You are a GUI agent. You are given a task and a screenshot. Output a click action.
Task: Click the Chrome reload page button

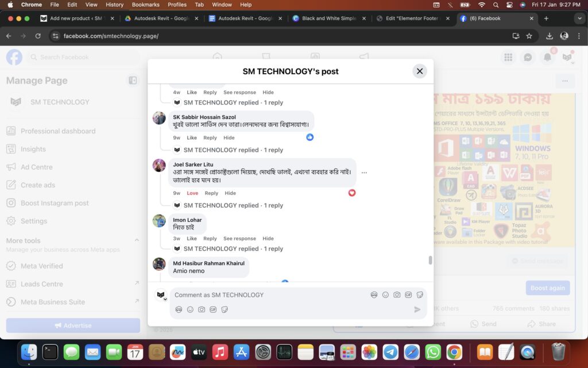tap(38, 36)
